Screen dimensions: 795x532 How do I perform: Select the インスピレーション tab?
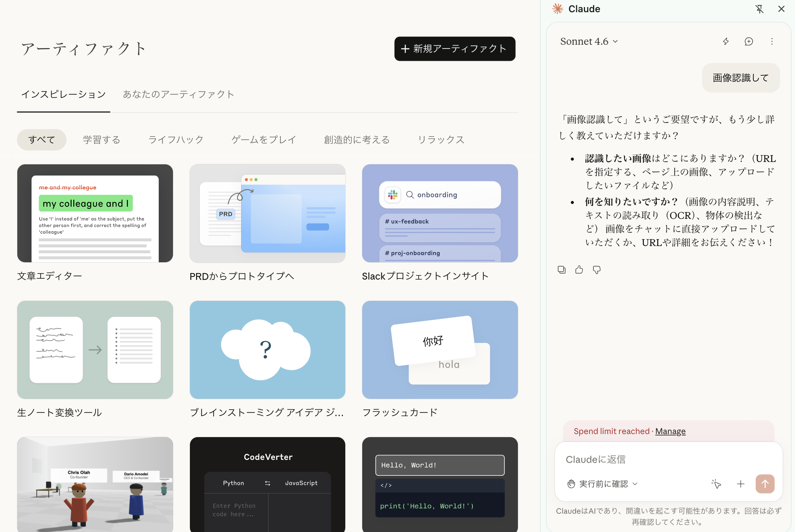tap(63, 94)
